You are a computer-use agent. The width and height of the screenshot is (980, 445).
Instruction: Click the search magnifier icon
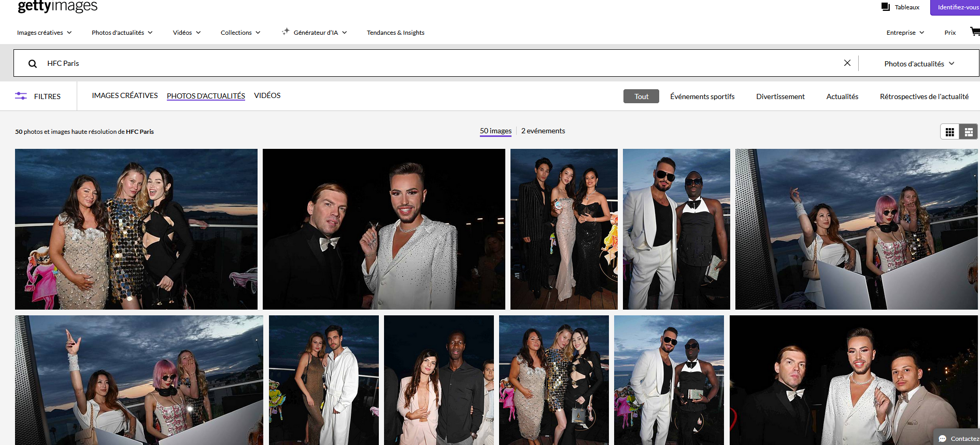pos(33,64)
